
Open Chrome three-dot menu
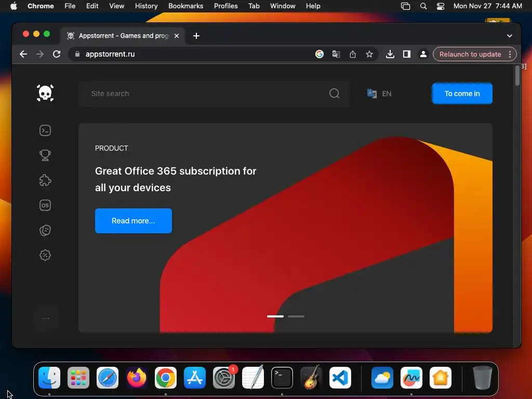click(x=510, y=54)
